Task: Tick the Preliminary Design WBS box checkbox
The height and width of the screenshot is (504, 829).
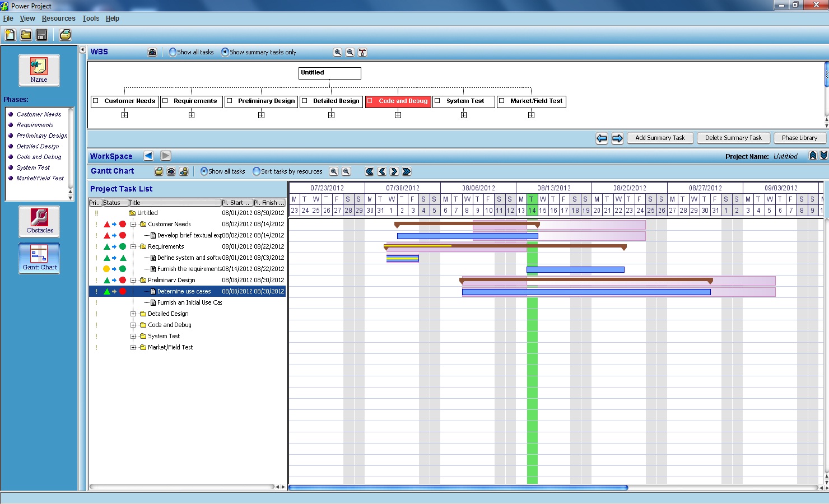Action: (230, 101)
